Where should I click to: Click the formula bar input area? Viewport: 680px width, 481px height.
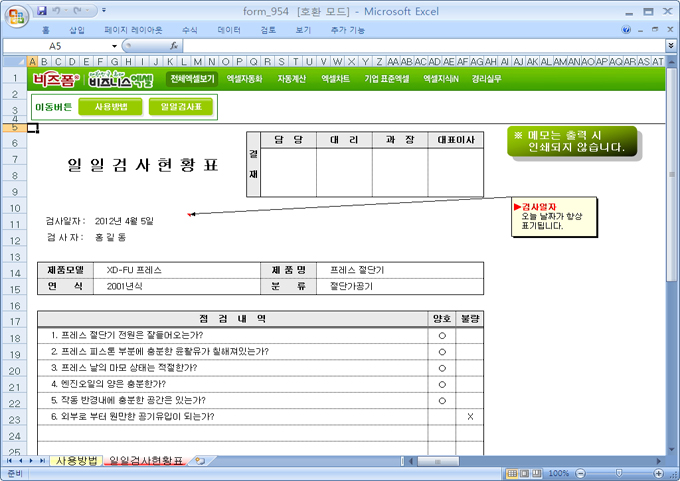point(424,46)
